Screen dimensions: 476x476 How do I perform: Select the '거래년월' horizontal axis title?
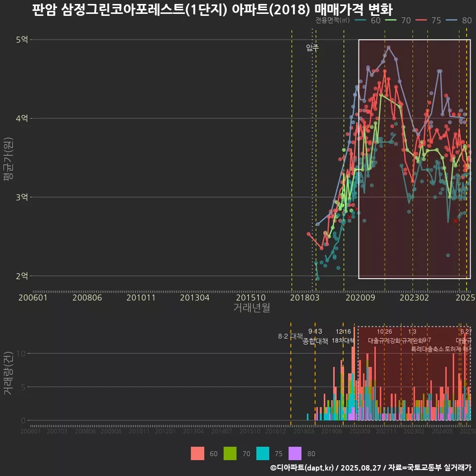[252, 307]
